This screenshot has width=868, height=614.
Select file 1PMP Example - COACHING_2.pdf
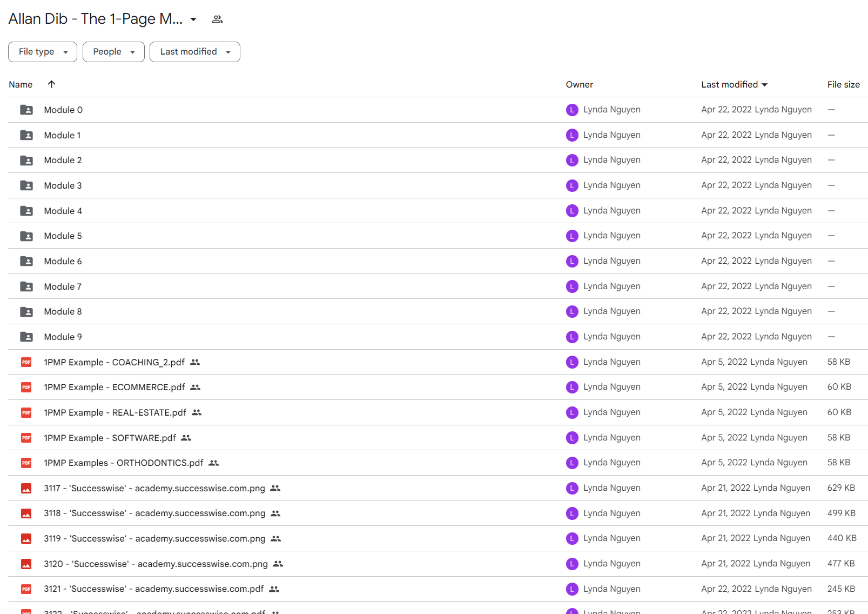[x=114, y=362]
